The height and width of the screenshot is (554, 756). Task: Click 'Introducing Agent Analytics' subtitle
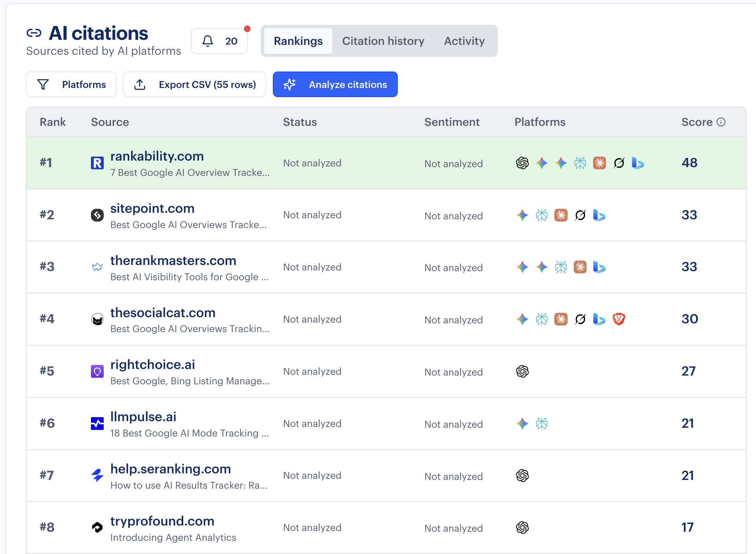pos(173,538)
